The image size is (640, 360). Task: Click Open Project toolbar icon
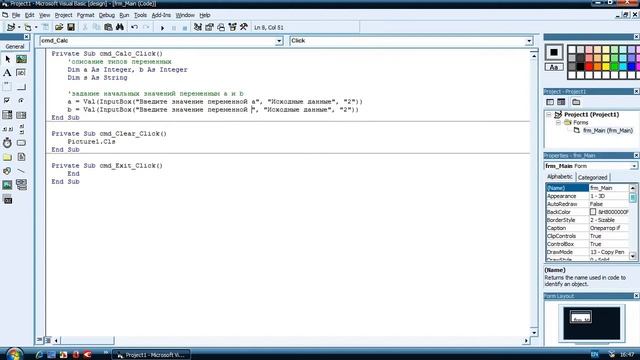coord(59,27)
